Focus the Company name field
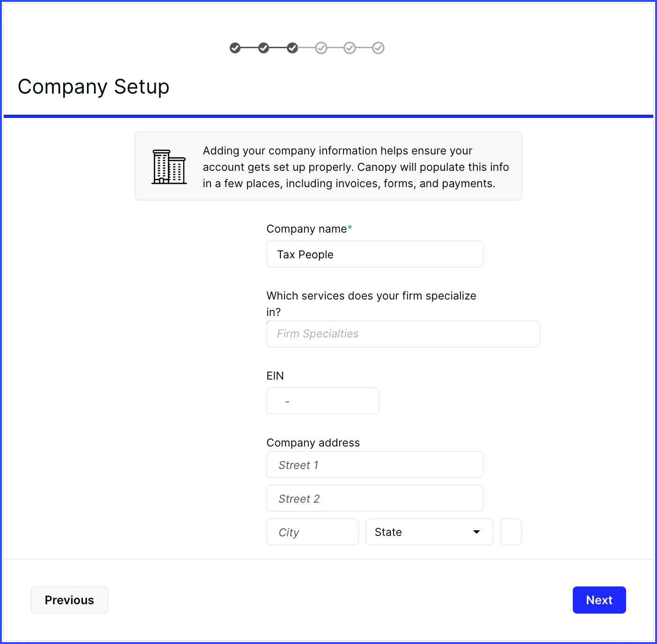Viewport: 657px width, 644px height. [374, 254]
